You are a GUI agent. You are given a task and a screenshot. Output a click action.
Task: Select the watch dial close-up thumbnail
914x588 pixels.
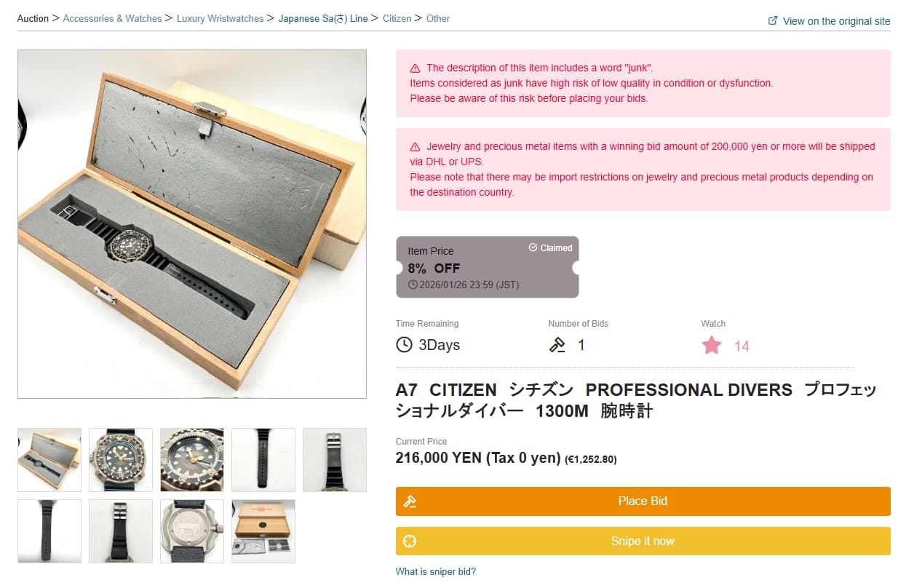(192, 459)
